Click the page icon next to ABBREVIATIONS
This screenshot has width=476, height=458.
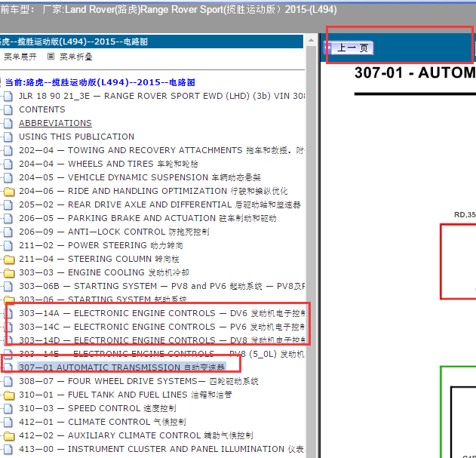pyautogui.click(x=8, y=123)
